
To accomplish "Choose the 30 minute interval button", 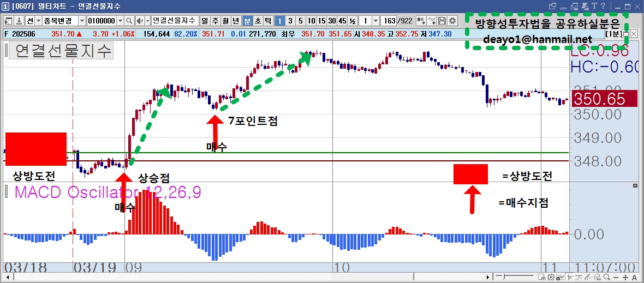I will tap(332, 21).
